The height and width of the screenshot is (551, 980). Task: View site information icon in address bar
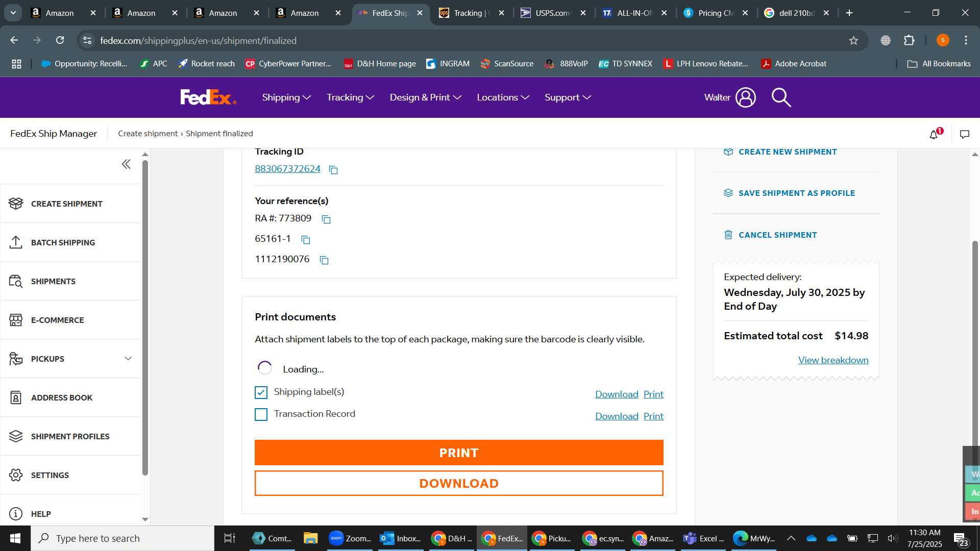coord(87,40)
